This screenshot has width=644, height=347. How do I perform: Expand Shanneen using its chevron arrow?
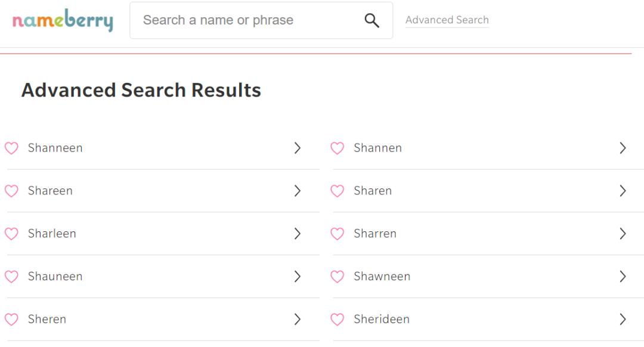(298, 148)
